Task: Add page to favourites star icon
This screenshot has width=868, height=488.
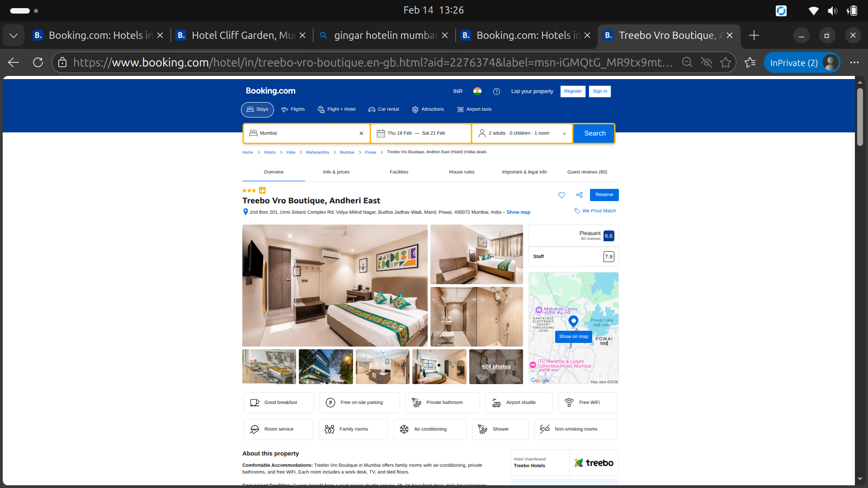Action: coord(726,62)
